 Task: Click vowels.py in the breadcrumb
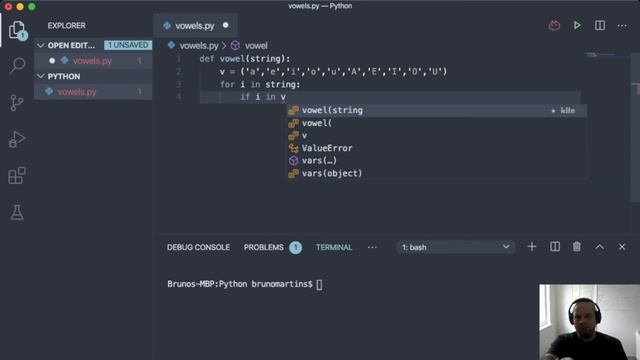click(199, 46)
